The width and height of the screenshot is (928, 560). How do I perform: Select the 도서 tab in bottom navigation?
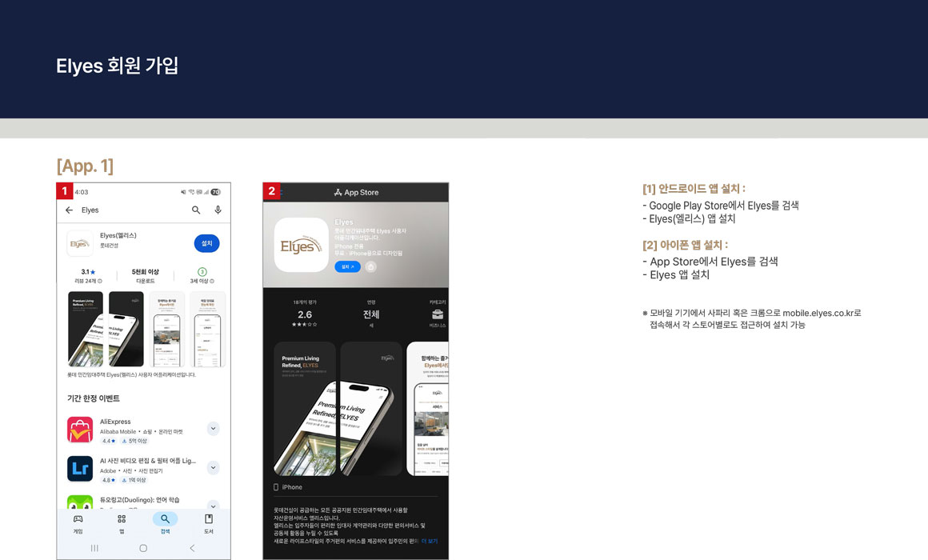(x=208, y=523)
